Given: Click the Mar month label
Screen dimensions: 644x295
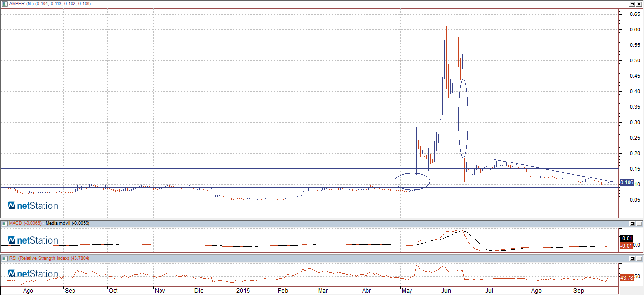Looking at the screenshot, I should click(x=322, y=291).
